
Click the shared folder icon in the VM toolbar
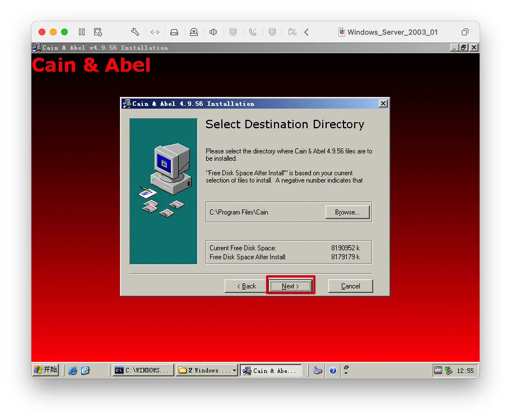point(292,32)
